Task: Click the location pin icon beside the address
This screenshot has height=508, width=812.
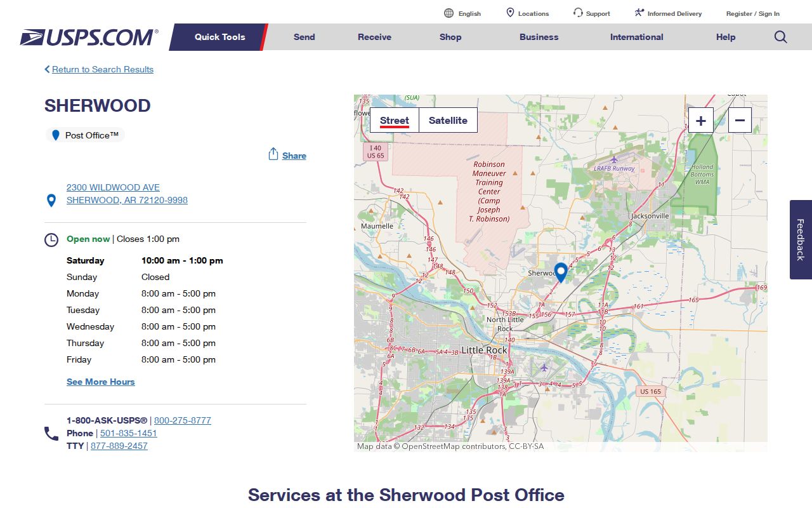Action: click(52, 201)
